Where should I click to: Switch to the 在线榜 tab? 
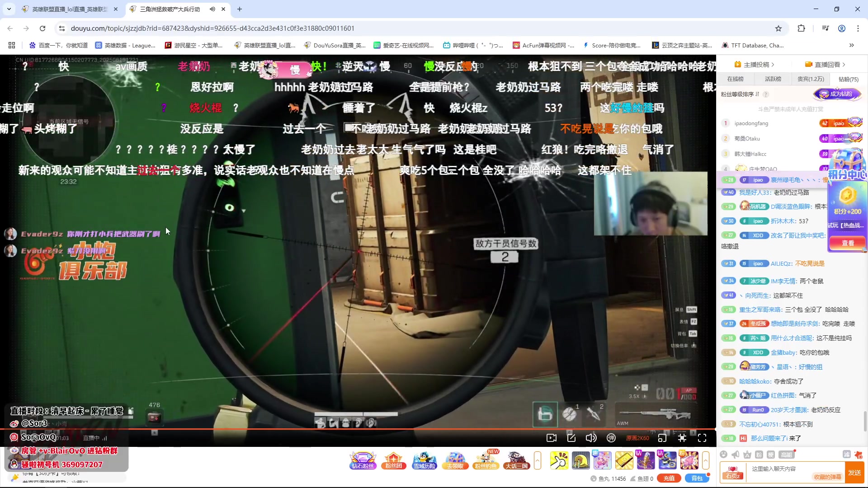pyautogui.click(x=735, y=79)
